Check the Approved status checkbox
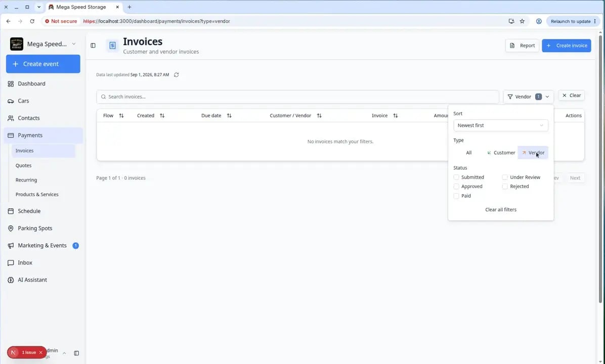Screen dimensions: 605x364 tap(456, 187)
